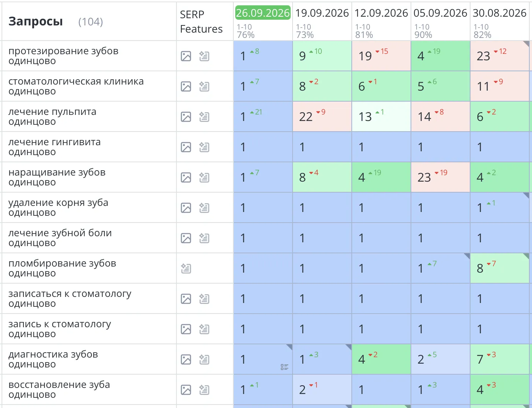Click the 76% top-10 share under 26.09.2026
The image size is (532, 408).
(246, 35)
